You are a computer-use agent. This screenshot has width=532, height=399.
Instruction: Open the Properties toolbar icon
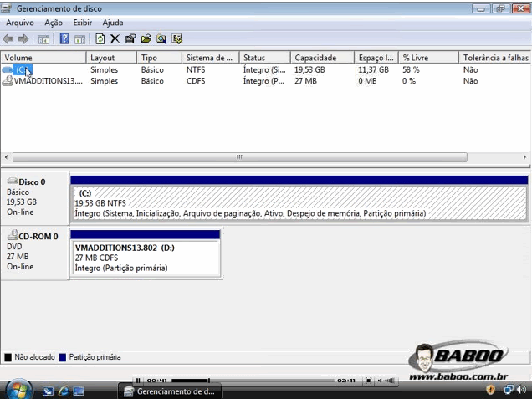130,39
